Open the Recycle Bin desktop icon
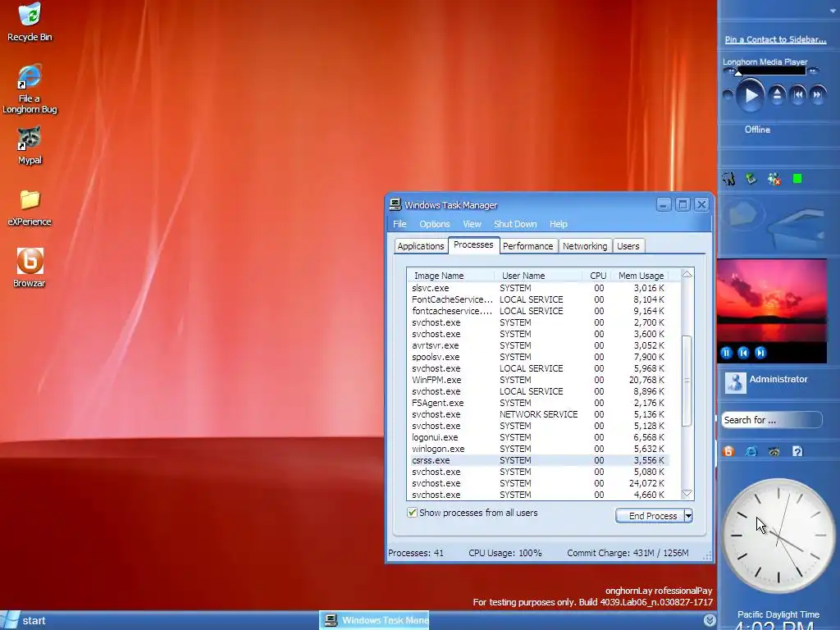The height and width of the screenshot is (630, 840). point(30,21)
